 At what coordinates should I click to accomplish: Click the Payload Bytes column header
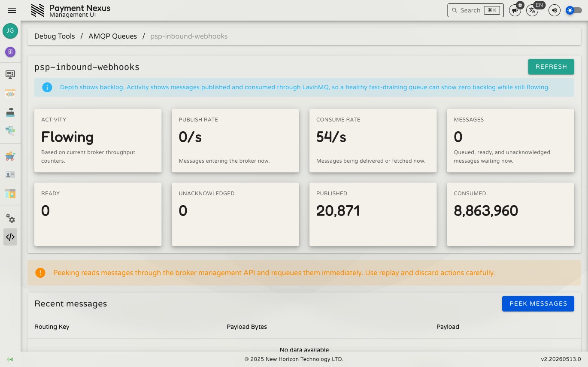coord(247,327)
